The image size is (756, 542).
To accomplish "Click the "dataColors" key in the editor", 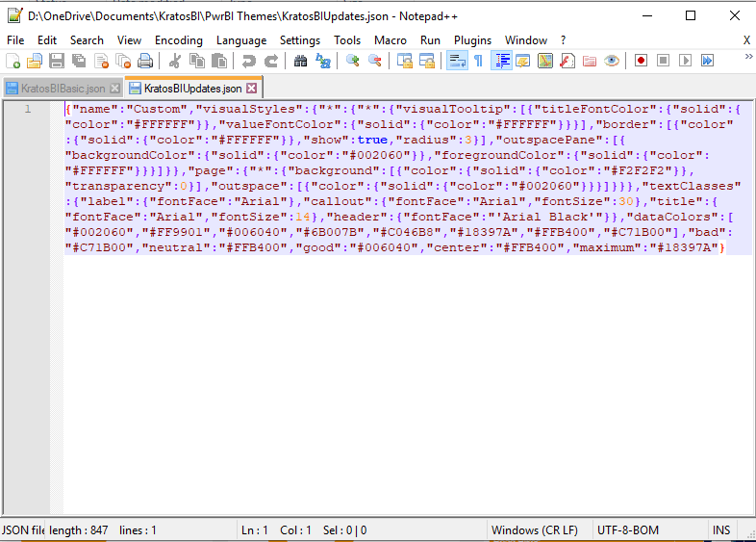I will click(x=672, y=218).
